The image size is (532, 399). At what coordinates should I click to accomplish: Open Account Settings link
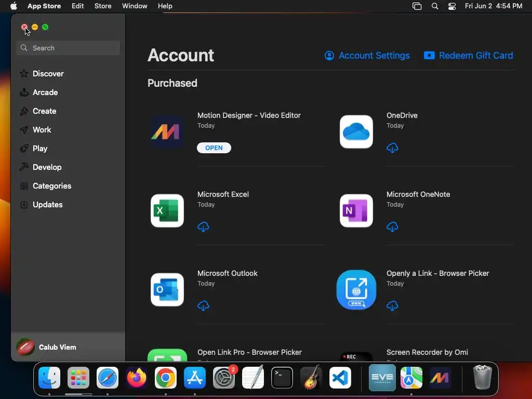(367, 55)
